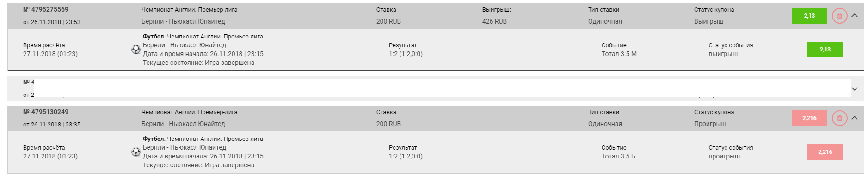
Task: Delete losing coupon 4795130249 via trash icon
Action: (x=839, y=118)
